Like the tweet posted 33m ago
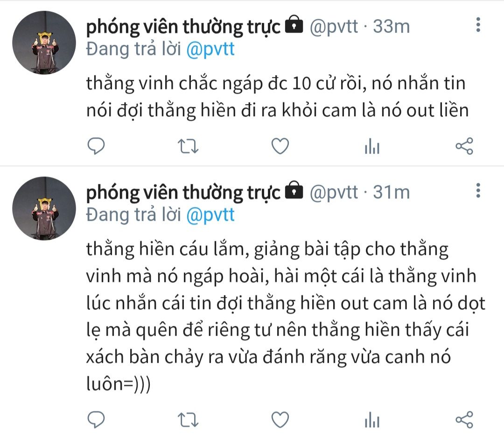Viewport: 504px width, 437px height. [x=280, y=146]
